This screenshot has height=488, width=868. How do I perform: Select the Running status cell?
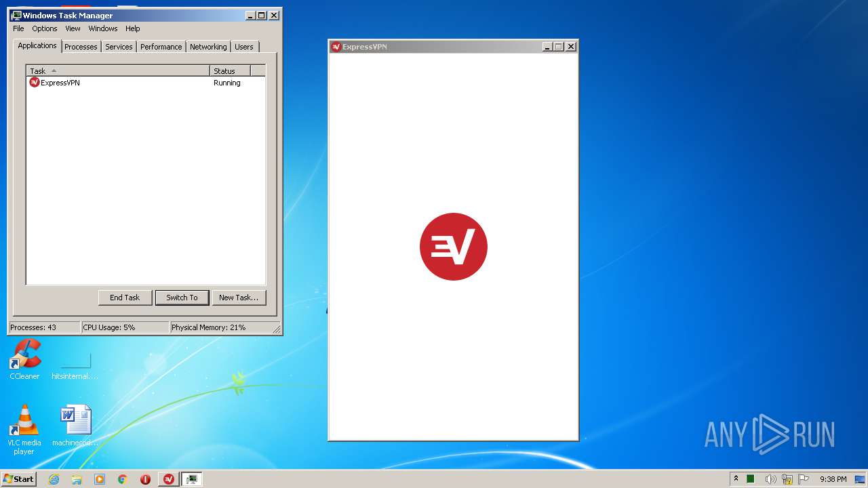(x=227, y=83)
